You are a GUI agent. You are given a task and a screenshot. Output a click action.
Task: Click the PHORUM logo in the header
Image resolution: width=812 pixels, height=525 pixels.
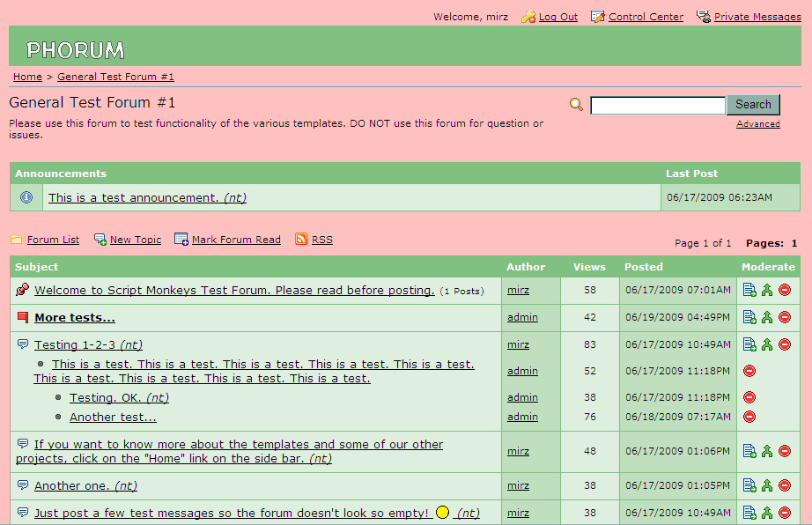(x=75, y=50)
